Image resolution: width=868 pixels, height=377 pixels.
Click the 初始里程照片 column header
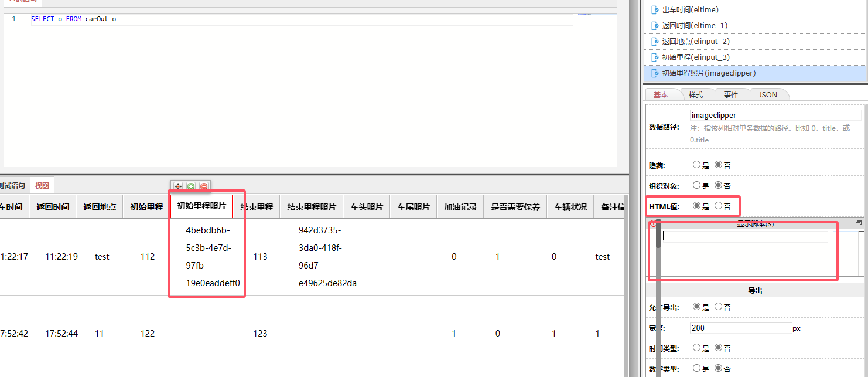point(201,206)
